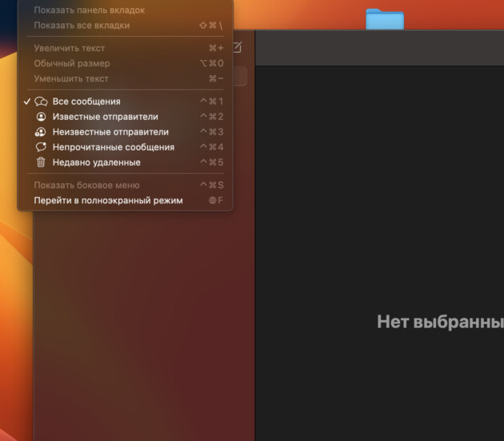Screen dimensions: 504x441
Task: Click the chat bubbles icon beside 'Все сообщения'
Action: tap(41, 102)
